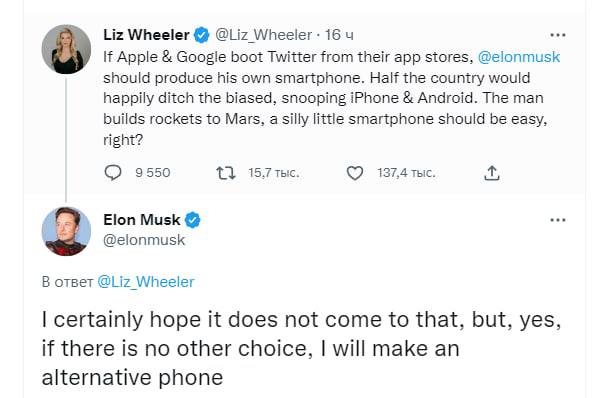This screenshot has width=611, height=398.
Task: Retweet Liz Wheeler's tweet
Action: 226,173
